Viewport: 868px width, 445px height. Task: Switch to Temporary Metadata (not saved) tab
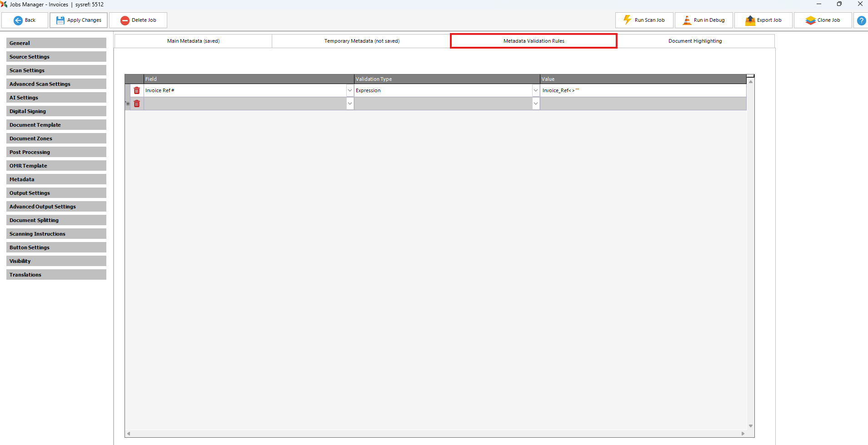[x=362, y=41]
